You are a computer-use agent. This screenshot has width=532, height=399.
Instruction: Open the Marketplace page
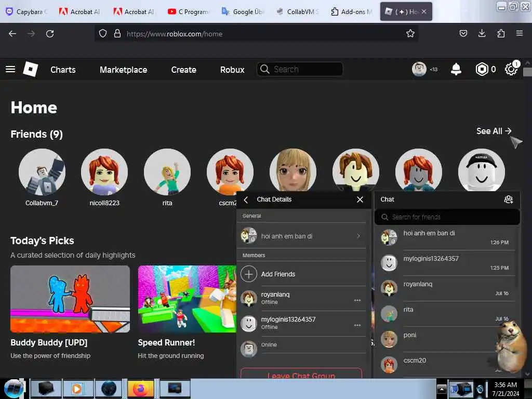click(x=123, y=70)
